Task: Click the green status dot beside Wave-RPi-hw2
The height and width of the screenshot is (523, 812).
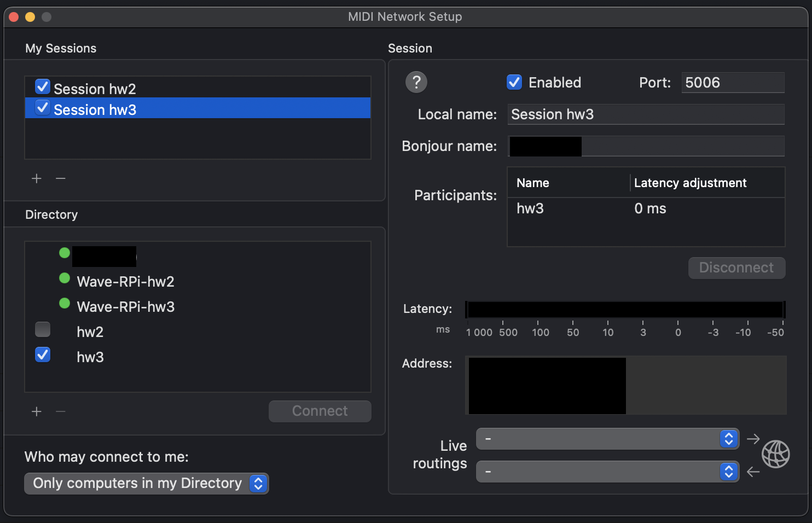Action: click(65, 278)
